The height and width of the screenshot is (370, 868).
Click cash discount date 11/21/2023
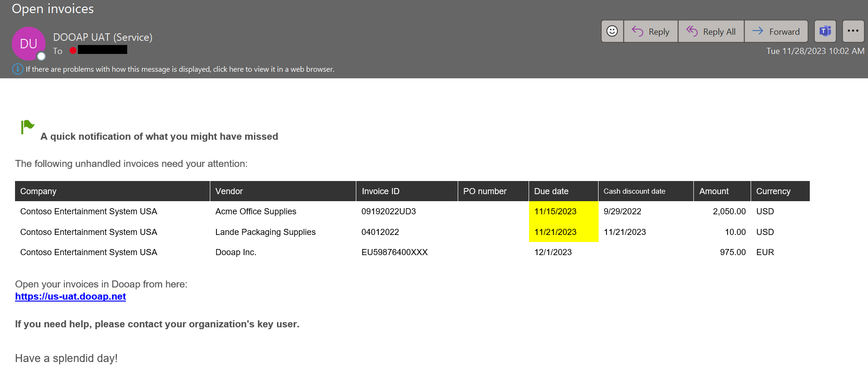pos(625,232)
